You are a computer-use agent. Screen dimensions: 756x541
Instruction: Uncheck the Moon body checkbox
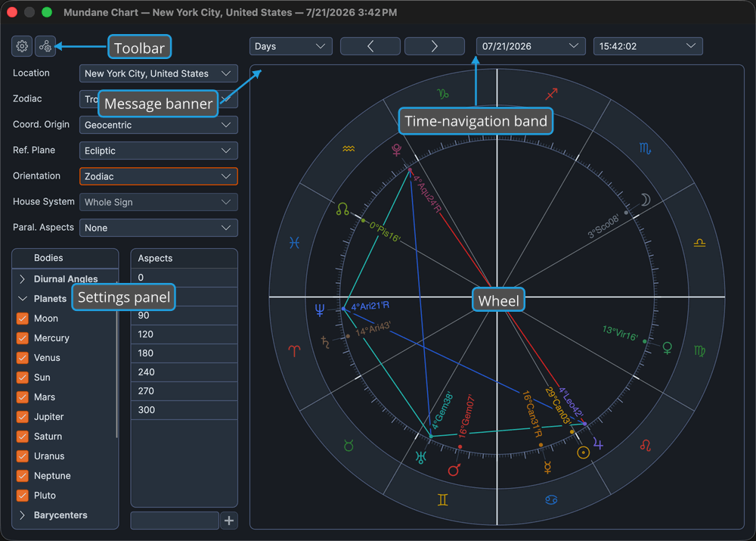(x=22, y=319)
